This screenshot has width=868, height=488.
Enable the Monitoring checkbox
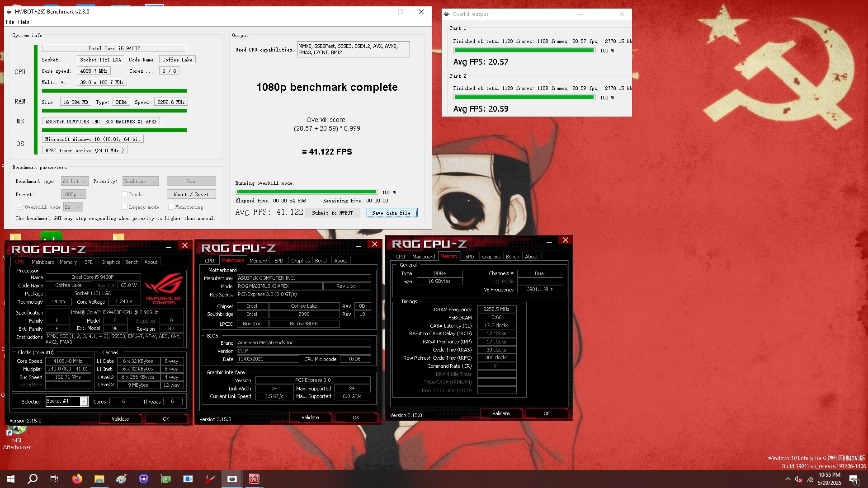pos(171,207)
